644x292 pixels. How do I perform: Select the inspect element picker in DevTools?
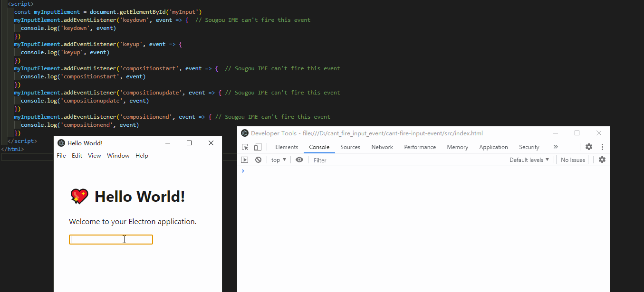[x=245, y=147]
